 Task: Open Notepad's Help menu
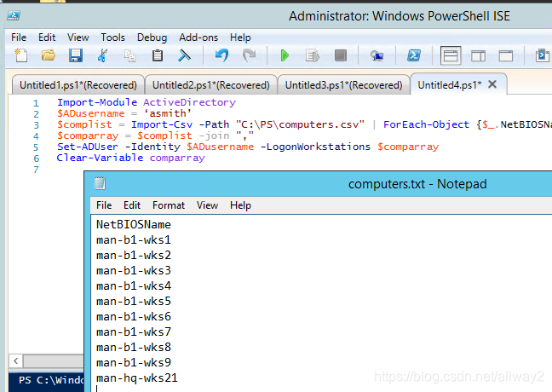[x=240, y=205]
